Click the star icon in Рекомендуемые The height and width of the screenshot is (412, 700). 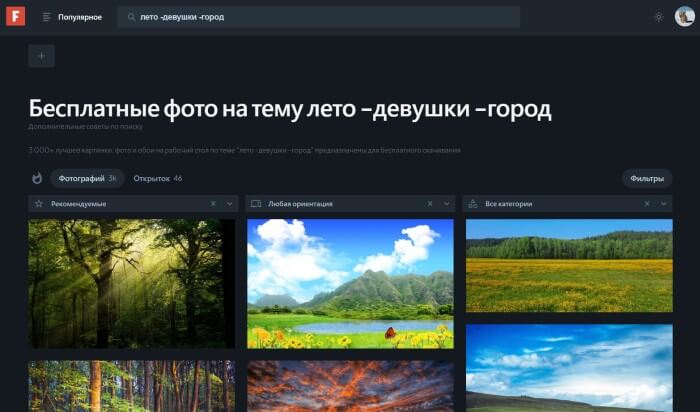(x=39, y=204)
